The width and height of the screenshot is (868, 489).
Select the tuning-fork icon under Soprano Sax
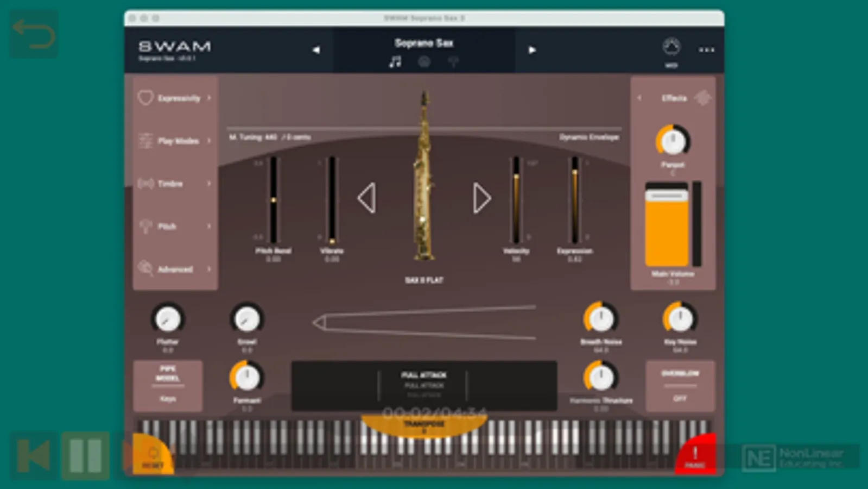point(453,62)
